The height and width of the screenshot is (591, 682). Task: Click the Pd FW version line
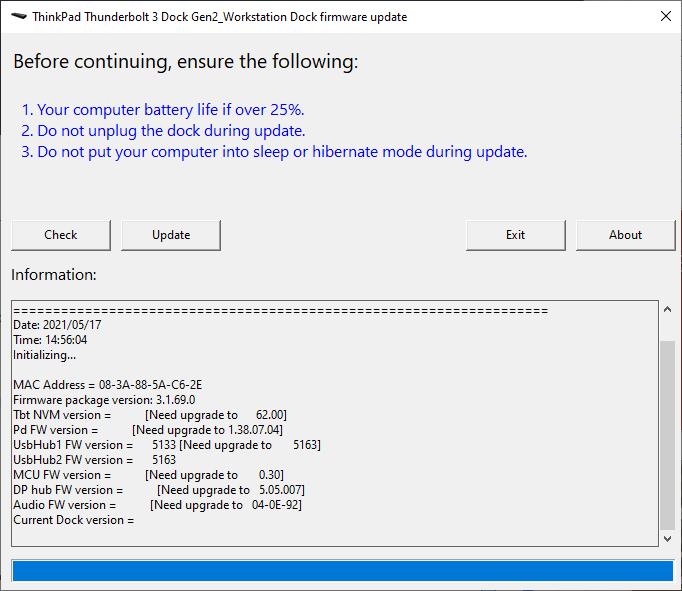(148, 430)
